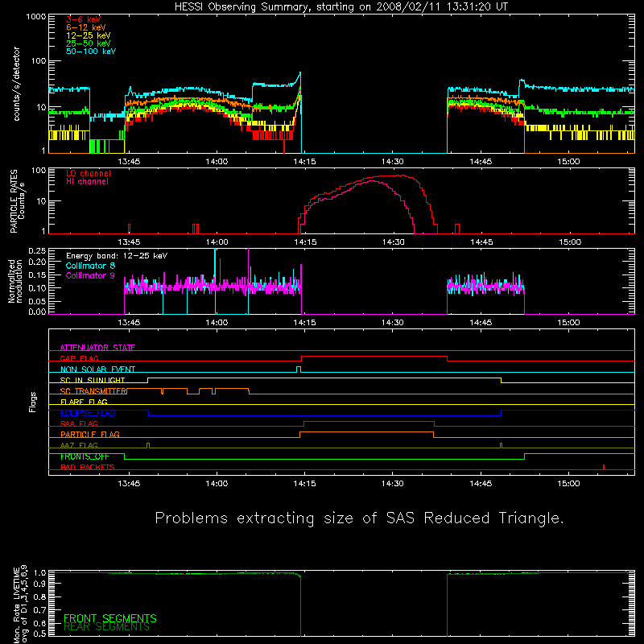Click the raised SAA FLAG segment line
The width and height of the screenshot is (644, 644).
pyautogui.click(x=369, y=421)
